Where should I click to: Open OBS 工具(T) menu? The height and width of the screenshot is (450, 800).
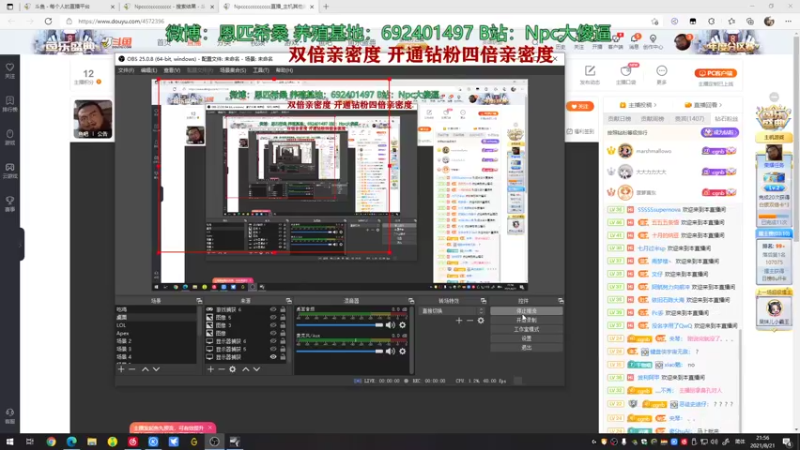261,70
